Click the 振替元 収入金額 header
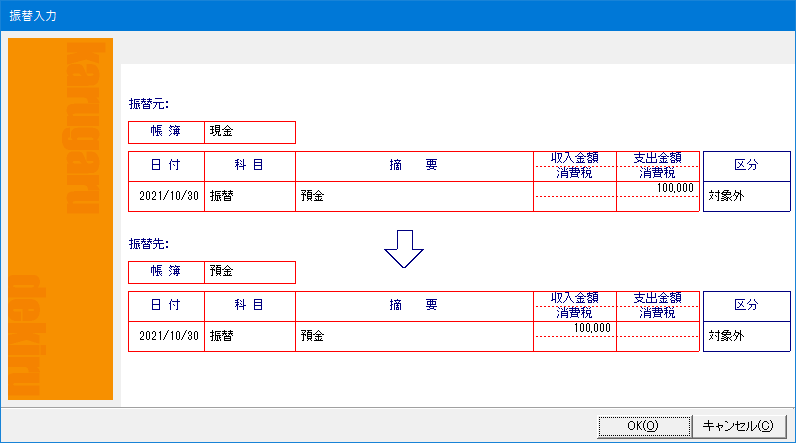The height and width of the screenshot is (443, 796). point(575,158)
